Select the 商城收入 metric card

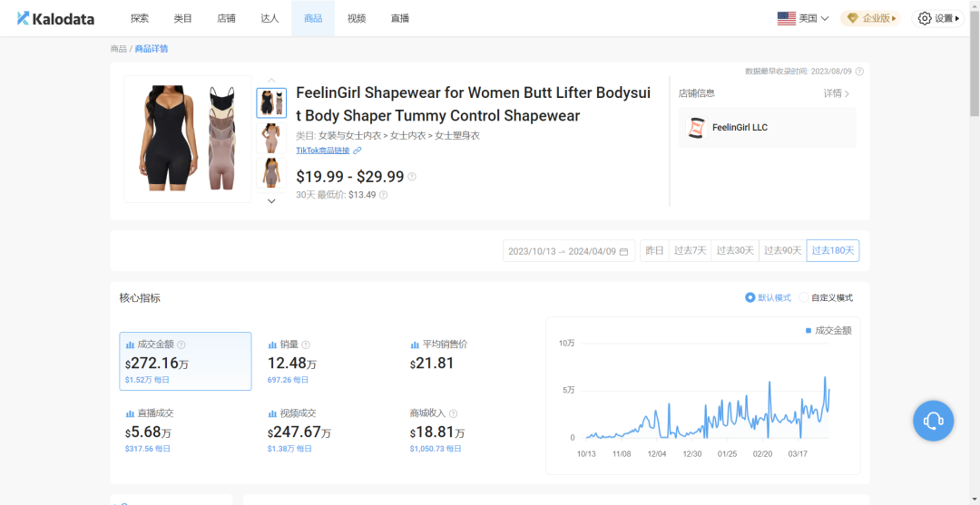(471, 430)
